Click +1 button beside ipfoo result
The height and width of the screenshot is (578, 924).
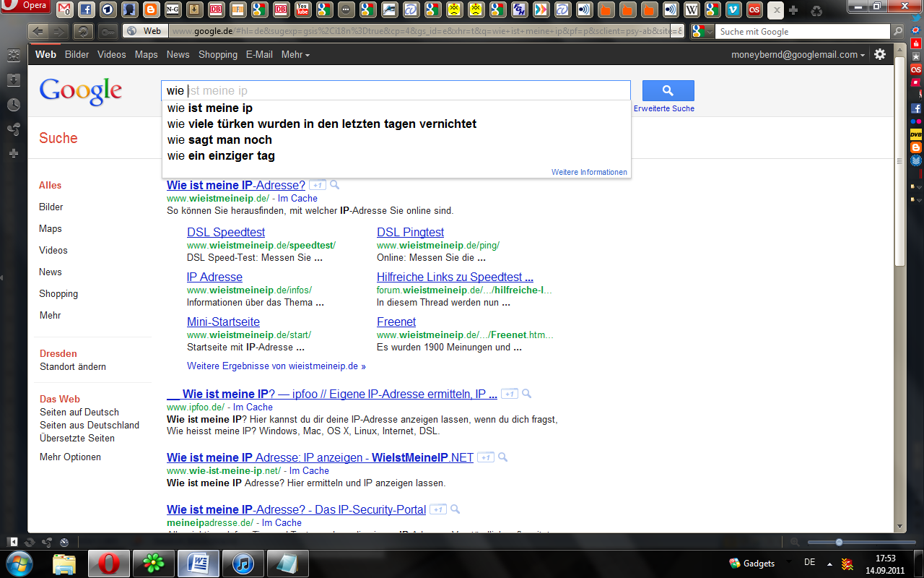coord(510,394)
